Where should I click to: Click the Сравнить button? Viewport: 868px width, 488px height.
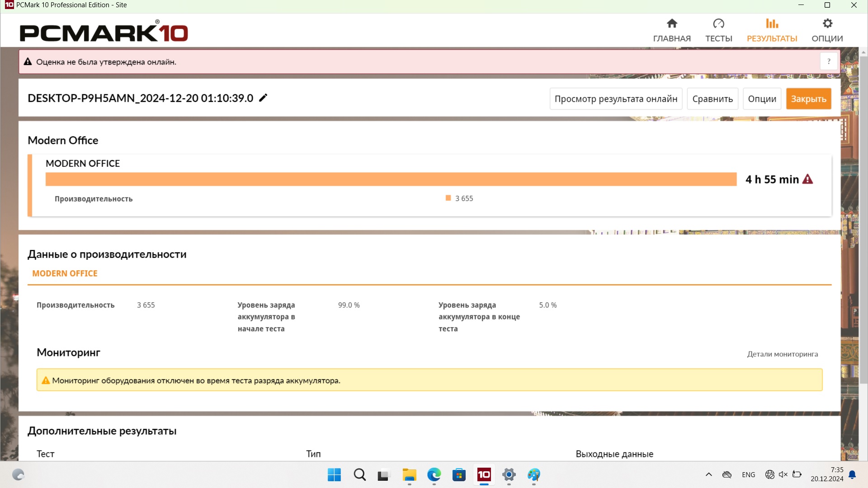[712, 99]
